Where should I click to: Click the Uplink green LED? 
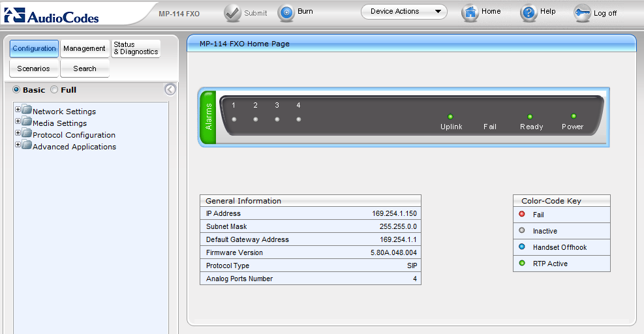[x=450, y=117]
